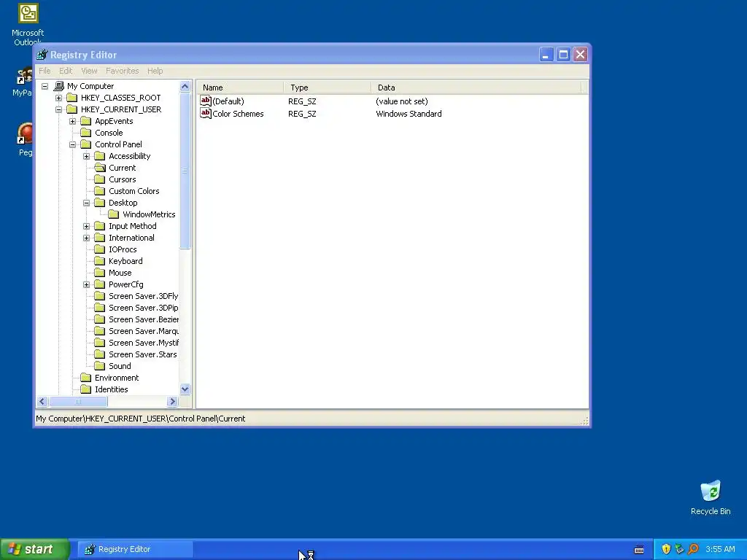747x560 pixels.
Task: Click the Control Panel folder icon
Action: [86, 144]
